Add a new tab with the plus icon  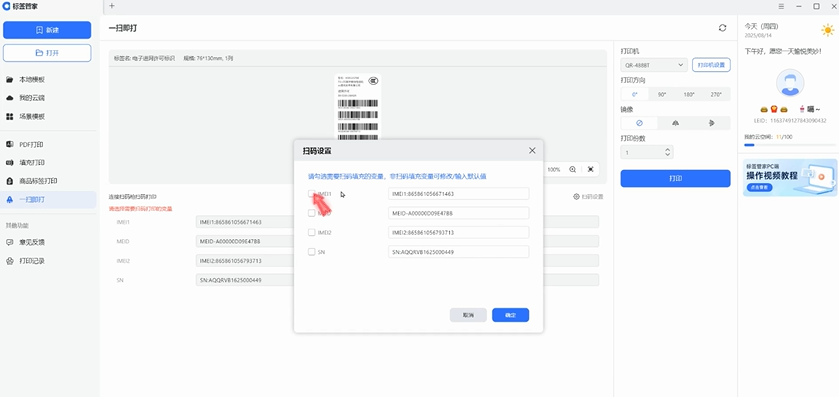click(x=112, y=6)
